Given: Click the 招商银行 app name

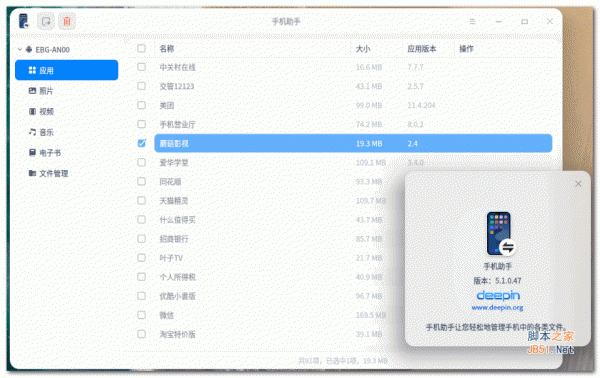Looking at the screenshot, I should click(174, 239).
